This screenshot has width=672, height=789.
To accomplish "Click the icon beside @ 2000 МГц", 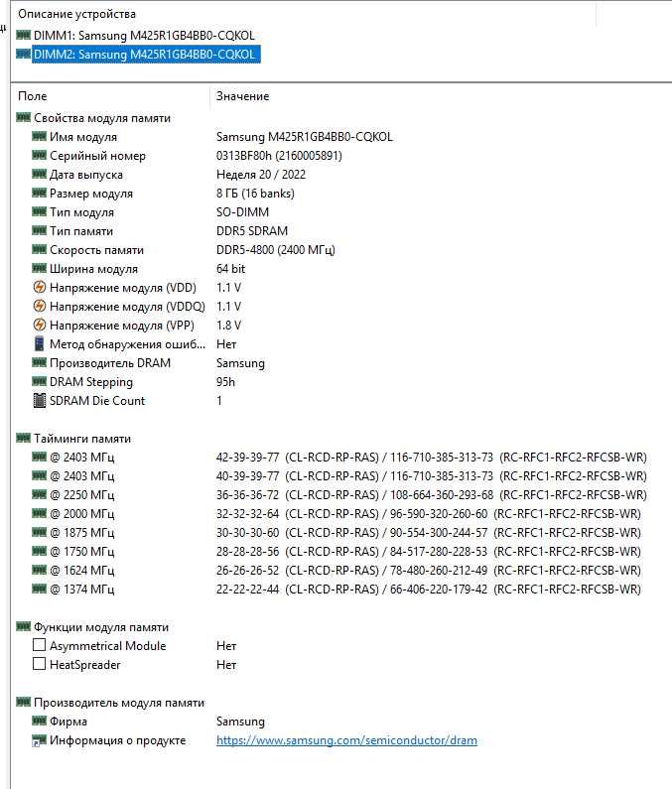I will [39, 513].
